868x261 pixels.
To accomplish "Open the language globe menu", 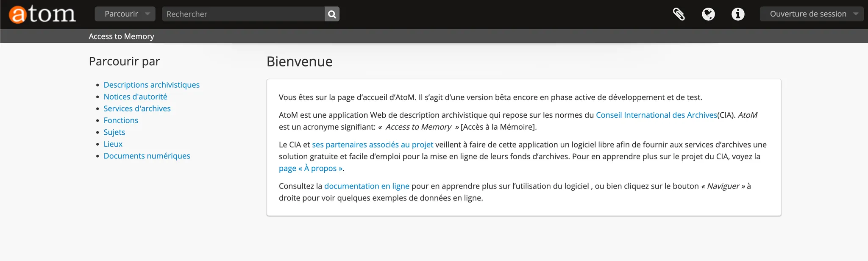I will click(x=708, y=14).
